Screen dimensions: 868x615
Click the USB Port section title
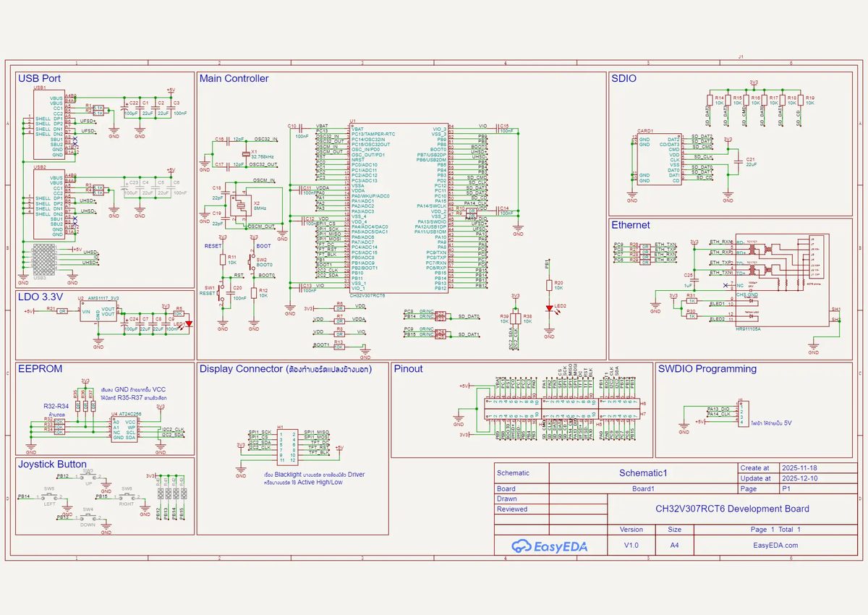39,78
